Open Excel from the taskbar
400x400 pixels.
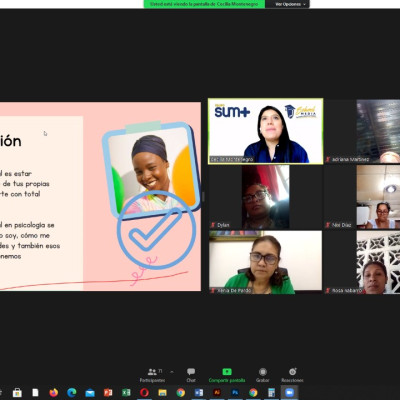pos(126,393)
